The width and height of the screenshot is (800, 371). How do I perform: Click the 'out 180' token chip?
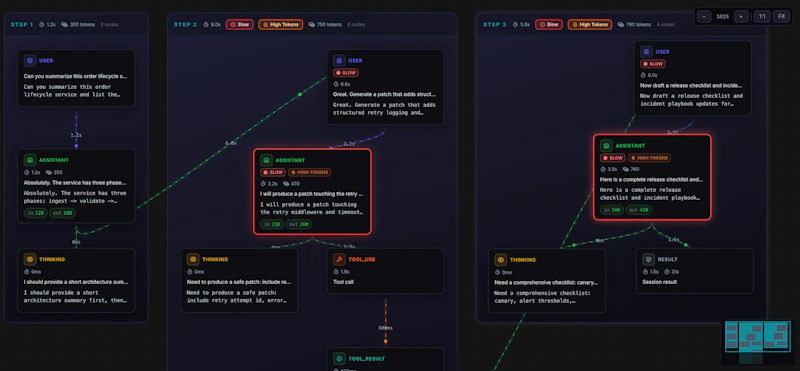[x=62, y=213]
